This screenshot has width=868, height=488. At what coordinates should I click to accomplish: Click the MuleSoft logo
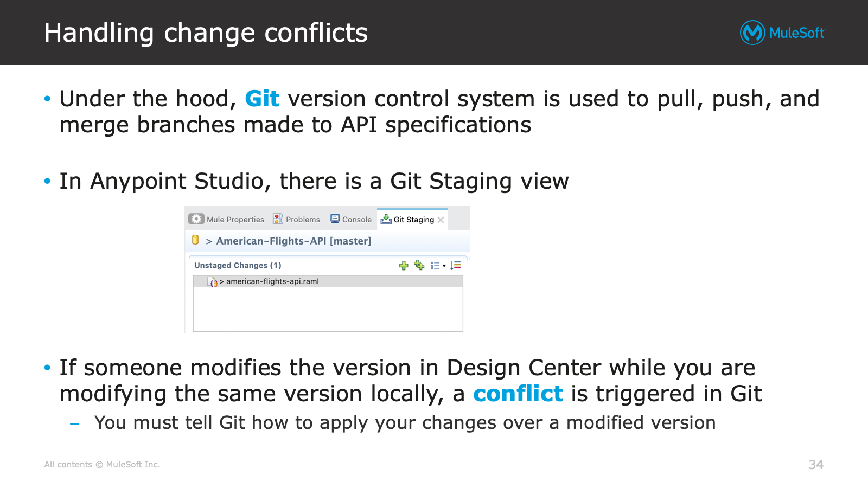pyautogui.click(x=782, y=33)
